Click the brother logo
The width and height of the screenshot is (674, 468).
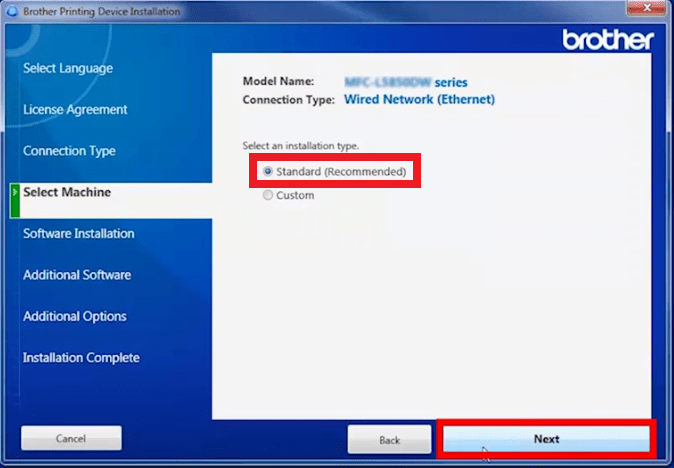pos(608,40)
